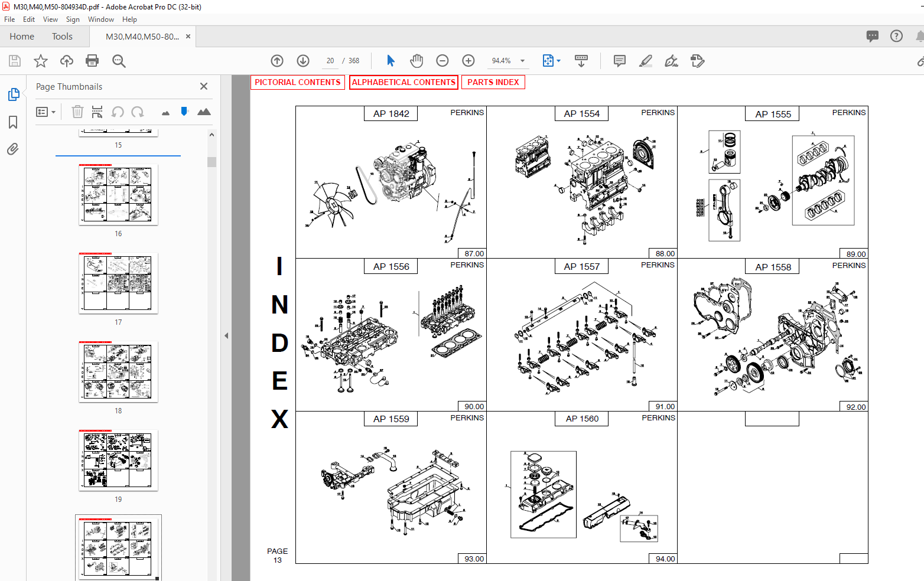Enlarge thumbnails with large mountain icon

(204, 112)
